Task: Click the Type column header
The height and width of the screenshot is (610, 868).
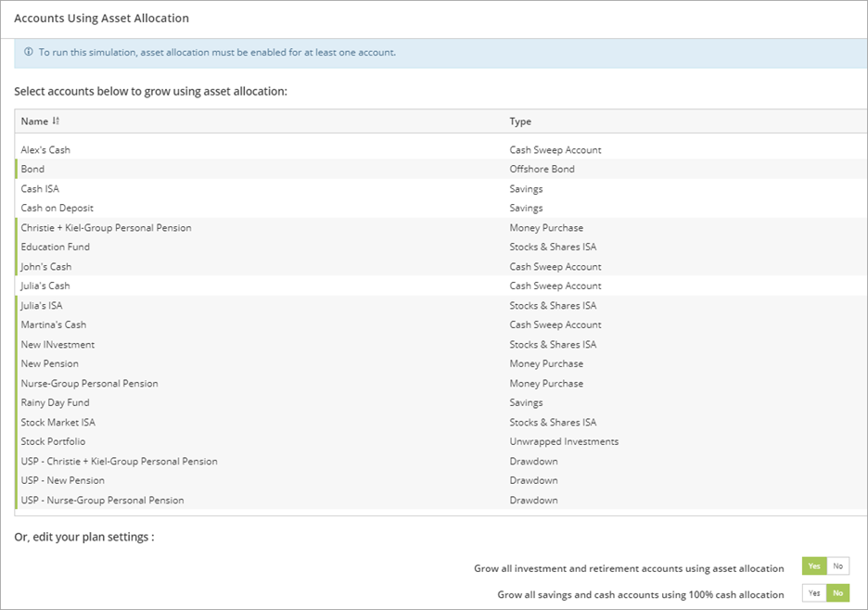Action: click(520, 121)
